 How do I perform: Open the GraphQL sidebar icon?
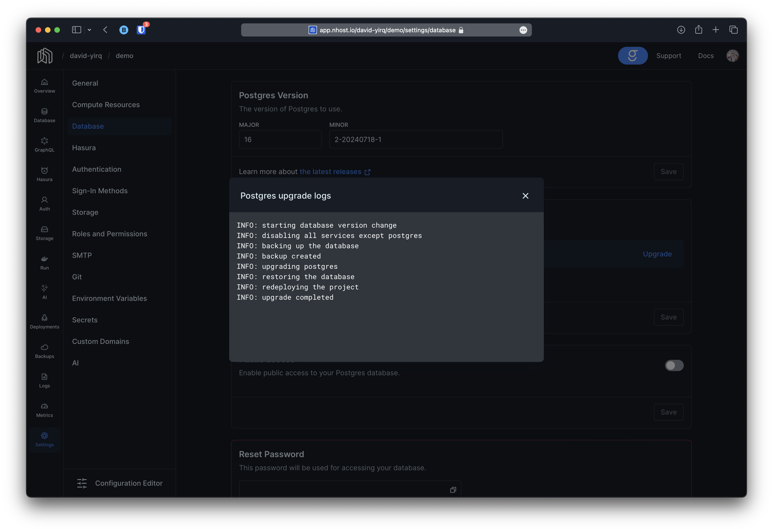[x=44, y=145]
